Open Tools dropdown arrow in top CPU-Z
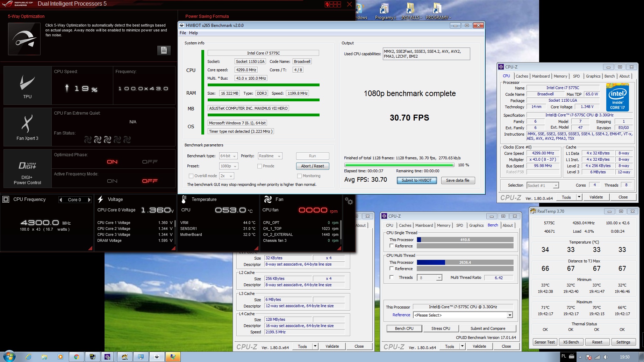Image resolution: width=644 pixels, height=362 pixels. pos(579,197)
